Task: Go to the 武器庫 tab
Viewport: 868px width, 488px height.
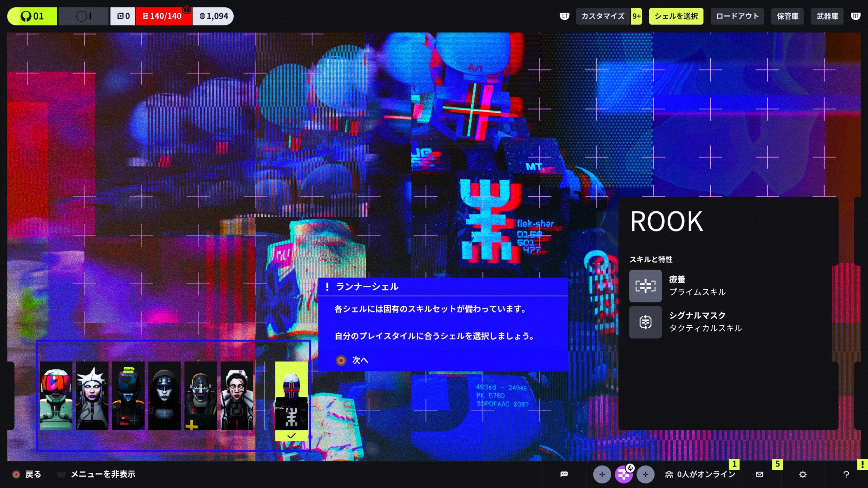Action: 827,16
